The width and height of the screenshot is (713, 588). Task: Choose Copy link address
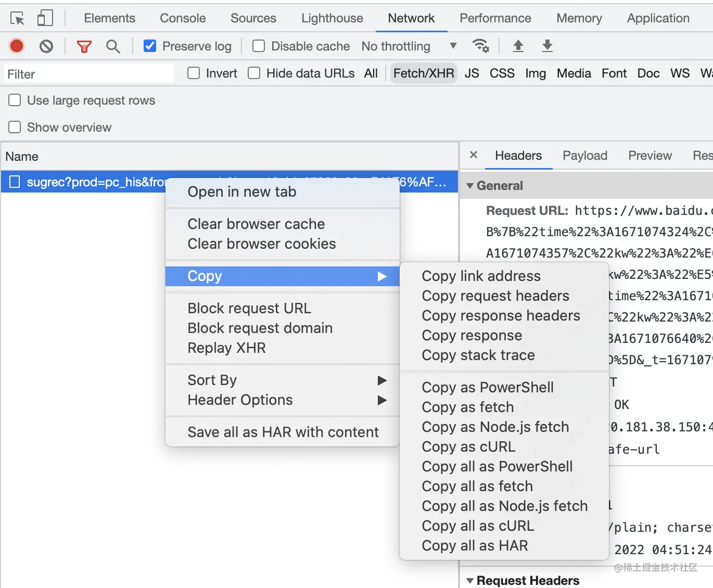[x=504, y=276]
